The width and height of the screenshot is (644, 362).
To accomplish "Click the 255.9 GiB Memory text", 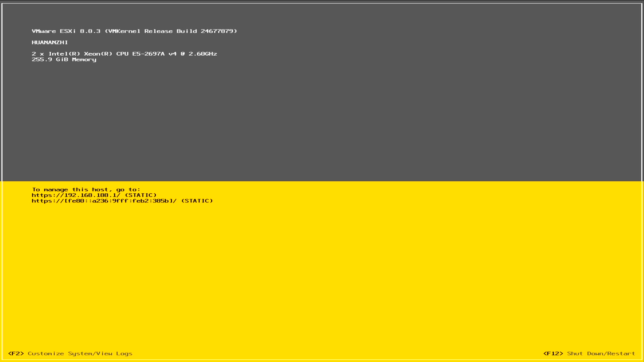I will click(x=64, y=60).
